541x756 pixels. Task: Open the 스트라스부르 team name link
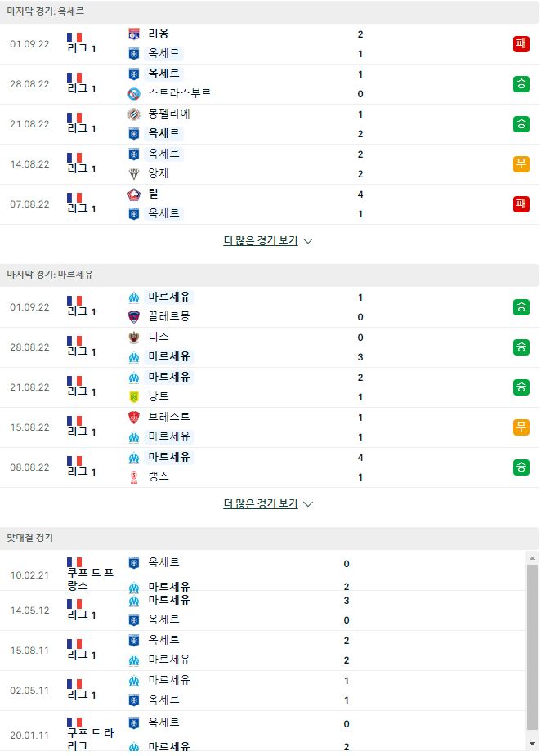pos(179,93)
